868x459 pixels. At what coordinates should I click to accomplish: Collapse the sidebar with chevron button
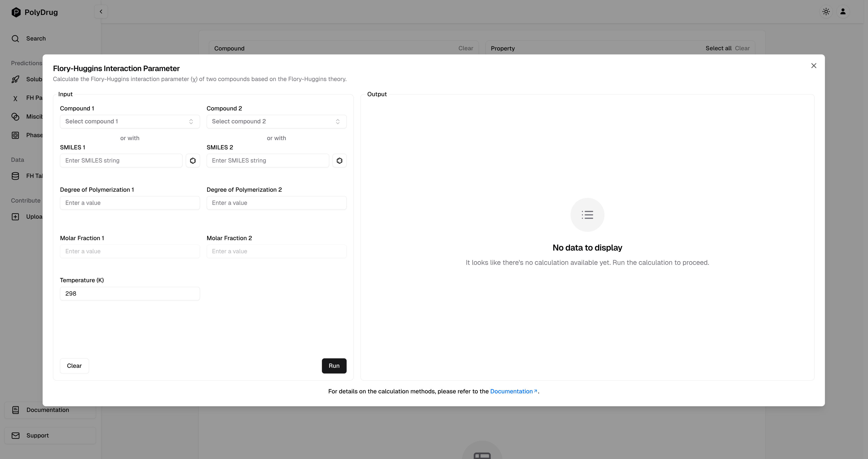point(101,12)
